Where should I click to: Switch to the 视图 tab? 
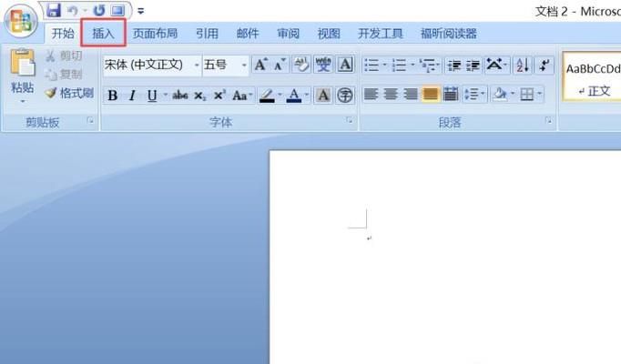coord(329,34)
